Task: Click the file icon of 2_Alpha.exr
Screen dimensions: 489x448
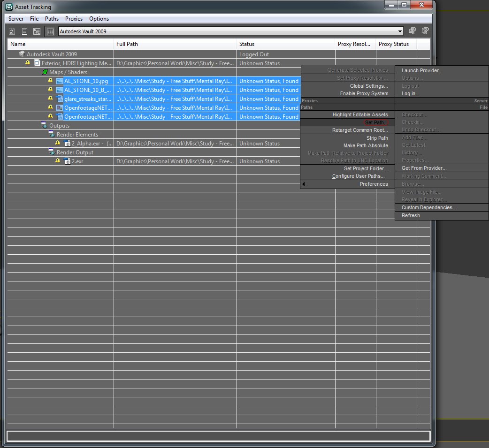Action: (67, 144)
